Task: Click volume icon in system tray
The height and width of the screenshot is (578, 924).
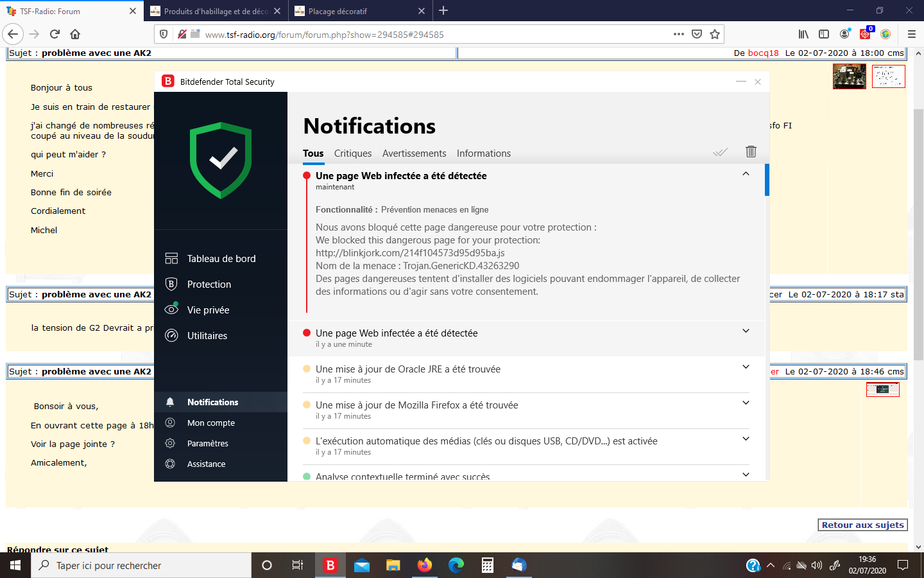Action: [x=816, y=565]
